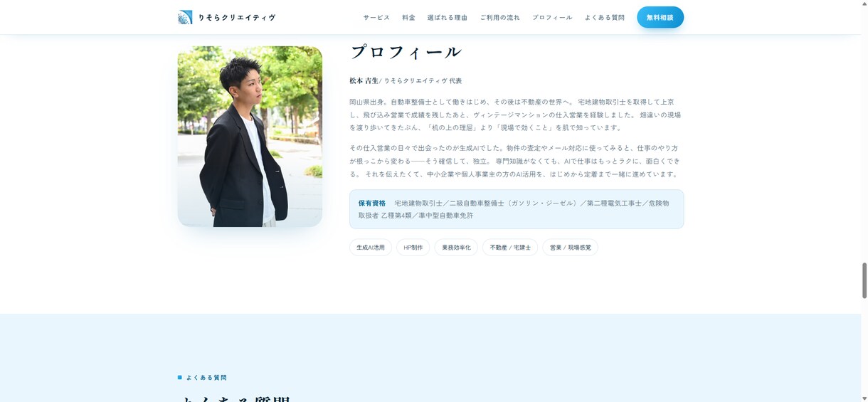Screen dimensions: 868x402
Task: Select the プロフィール nav item
Action: [552, 17]
